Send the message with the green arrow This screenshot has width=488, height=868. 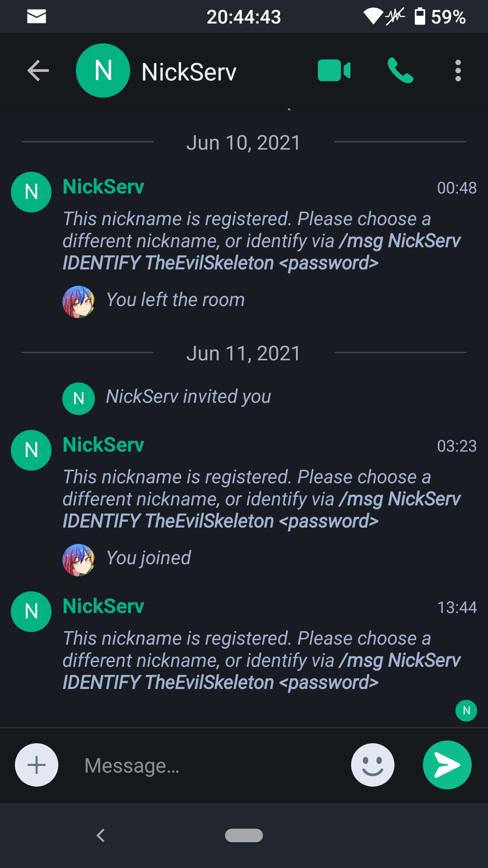coord(447,765)
